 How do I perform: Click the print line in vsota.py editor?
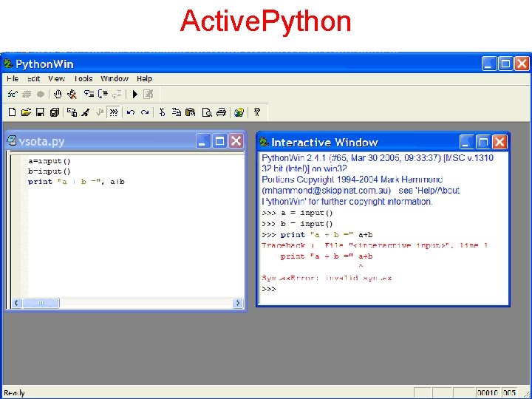pyautogui.click(x=76, y=182)
